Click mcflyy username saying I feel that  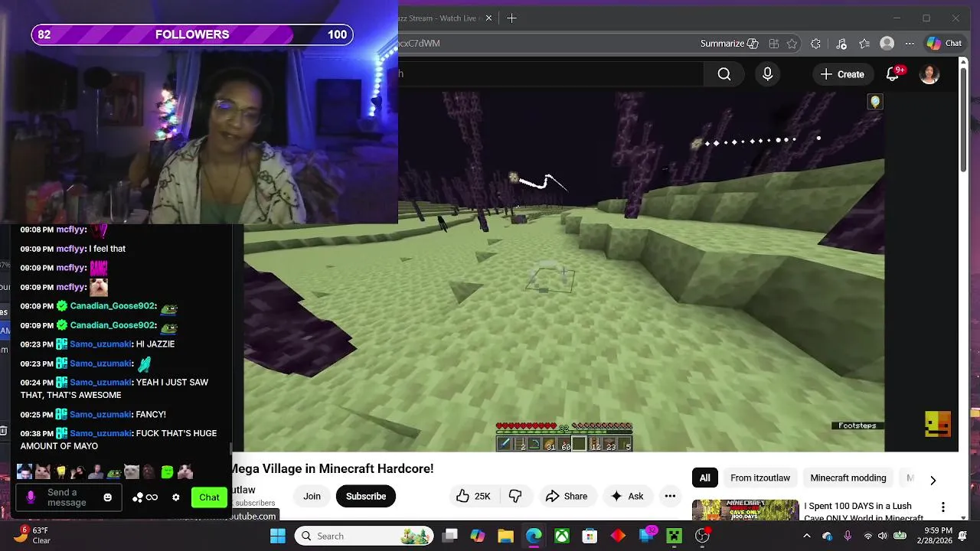[70, 249]
